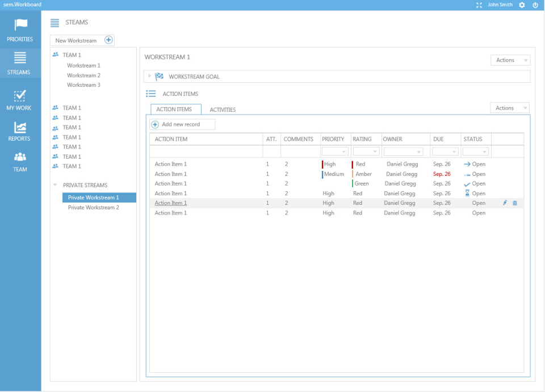The width and height of the screenshot is (545, 392).
Task: Open the Status filter dropdown
Action: coord(476,151)
